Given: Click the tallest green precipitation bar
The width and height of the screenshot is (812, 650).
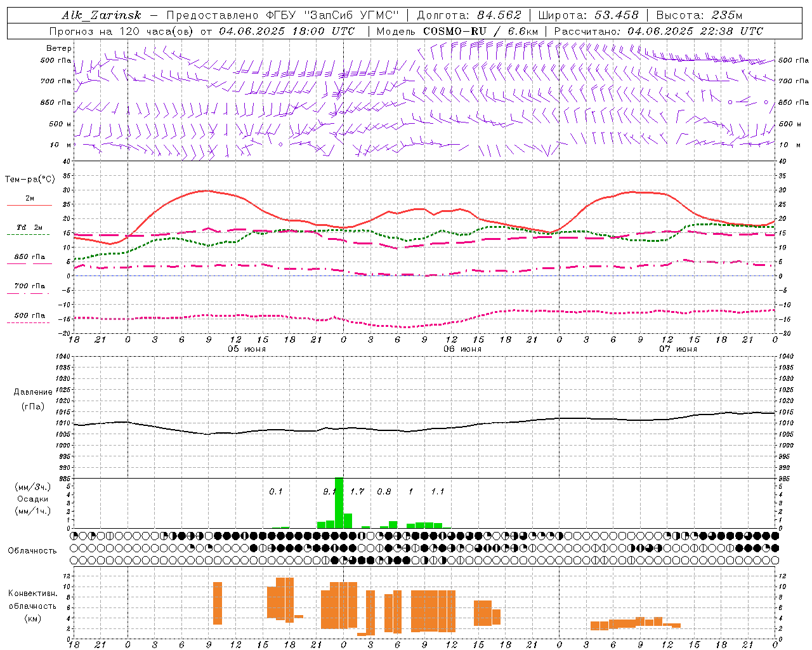Looking at the screenshot, I should pyautogui.click(x=339, y=503).
